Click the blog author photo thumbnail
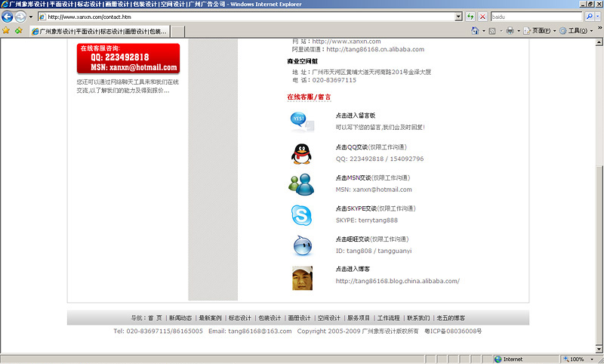 point(303,278)
